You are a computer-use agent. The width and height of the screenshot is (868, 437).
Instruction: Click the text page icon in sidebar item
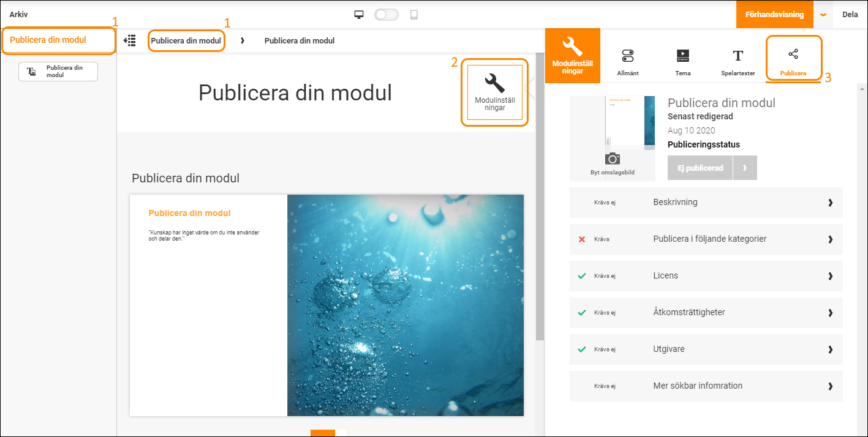tap(32, 72)
